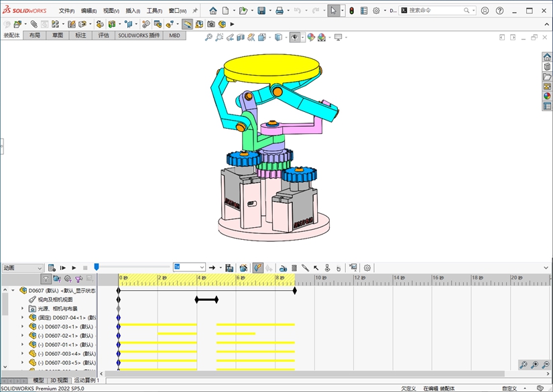
Task: Open the playback speed dropdown
Action: (x=201, y=267)
